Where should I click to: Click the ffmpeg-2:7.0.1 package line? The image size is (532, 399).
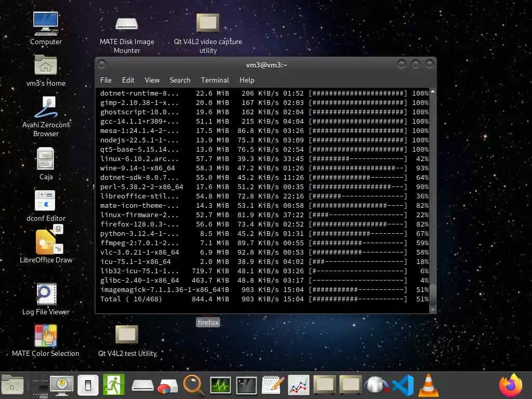click(264, 243)
